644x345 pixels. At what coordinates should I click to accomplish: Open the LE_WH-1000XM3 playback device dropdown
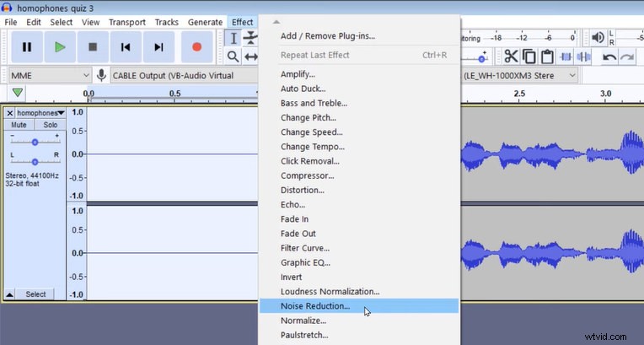point(519,75)
